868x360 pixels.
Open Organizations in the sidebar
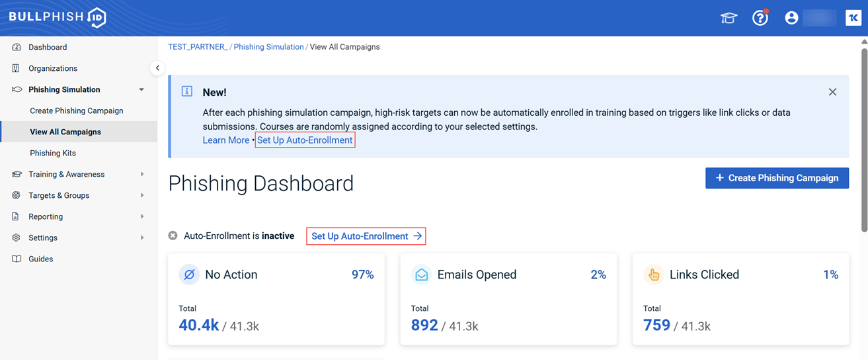(x=53, y=68)
